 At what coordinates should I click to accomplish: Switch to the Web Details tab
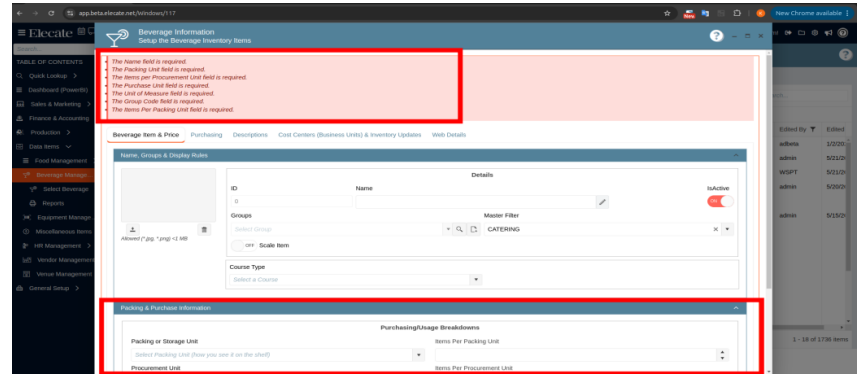pos(448,135)
